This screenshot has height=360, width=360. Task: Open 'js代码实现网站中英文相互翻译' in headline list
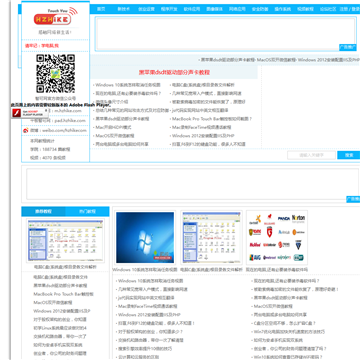200,110
